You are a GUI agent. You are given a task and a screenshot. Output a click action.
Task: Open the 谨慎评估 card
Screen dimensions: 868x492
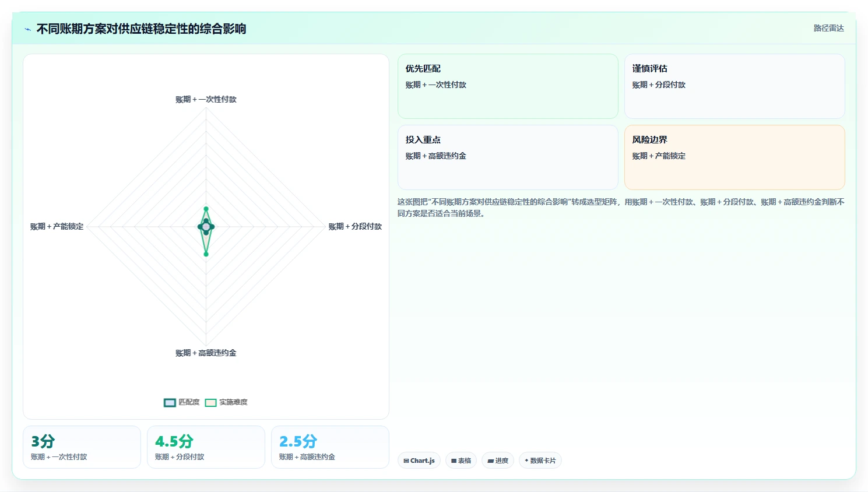(735, 86)
